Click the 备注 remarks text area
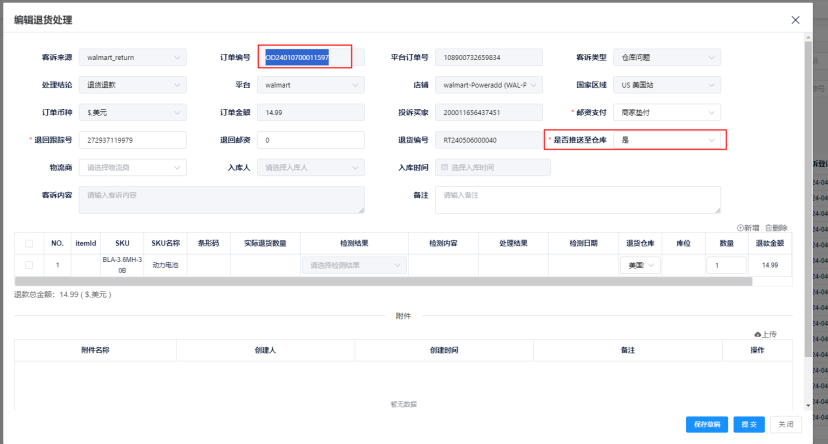Viewport: 828px width, 444px height. [578, 200]
